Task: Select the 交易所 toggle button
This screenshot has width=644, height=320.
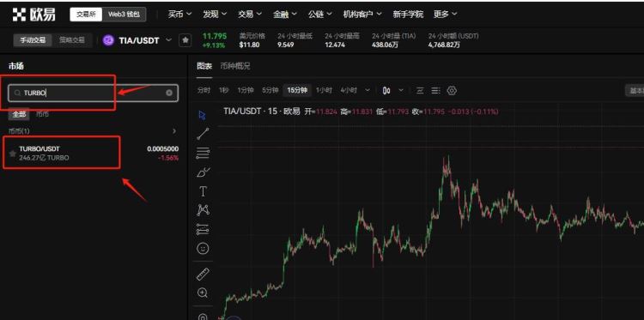Action: coord(86,15)
